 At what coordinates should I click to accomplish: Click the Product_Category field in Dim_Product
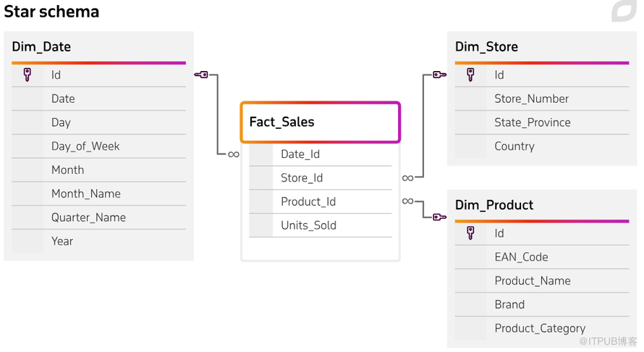click(x=540, y=328)
